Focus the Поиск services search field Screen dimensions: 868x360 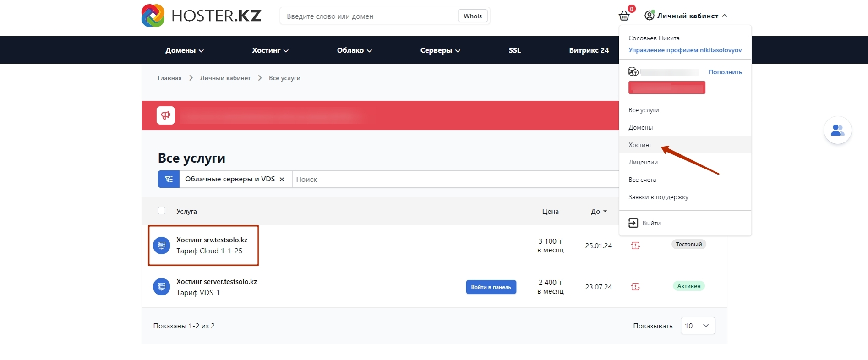click(x=455, y=179)
